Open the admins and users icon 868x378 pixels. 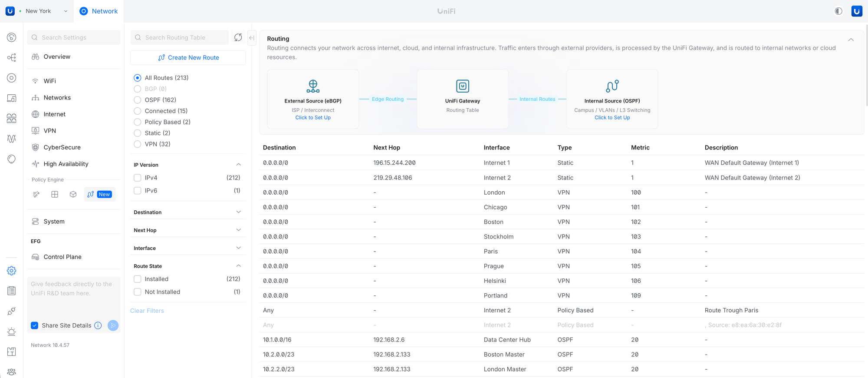[12, 372]
